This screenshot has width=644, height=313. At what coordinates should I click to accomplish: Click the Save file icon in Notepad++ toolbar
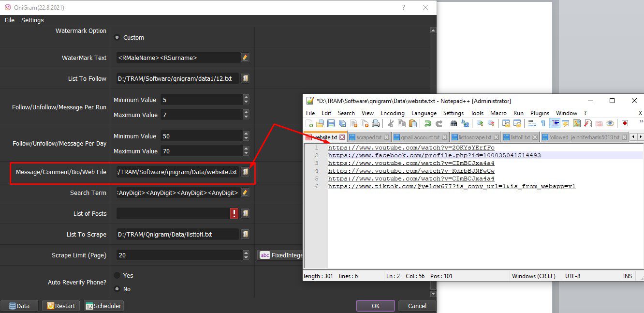click(x=331, y=123)
